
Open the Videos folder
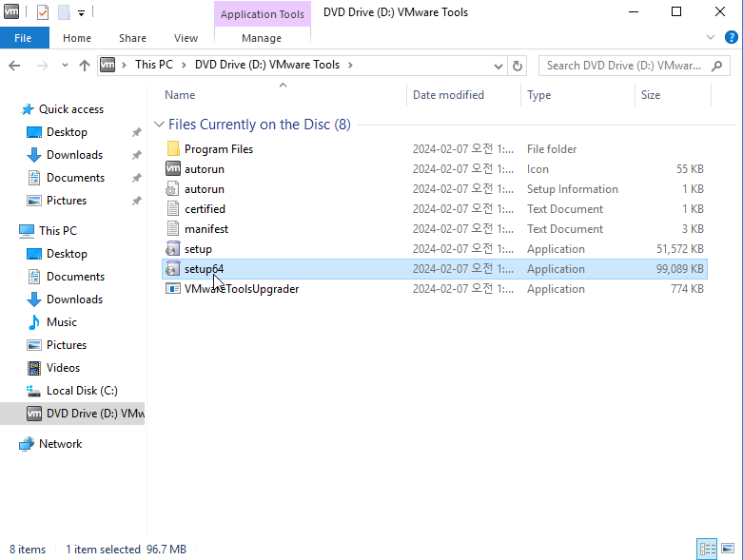[63, 367]
